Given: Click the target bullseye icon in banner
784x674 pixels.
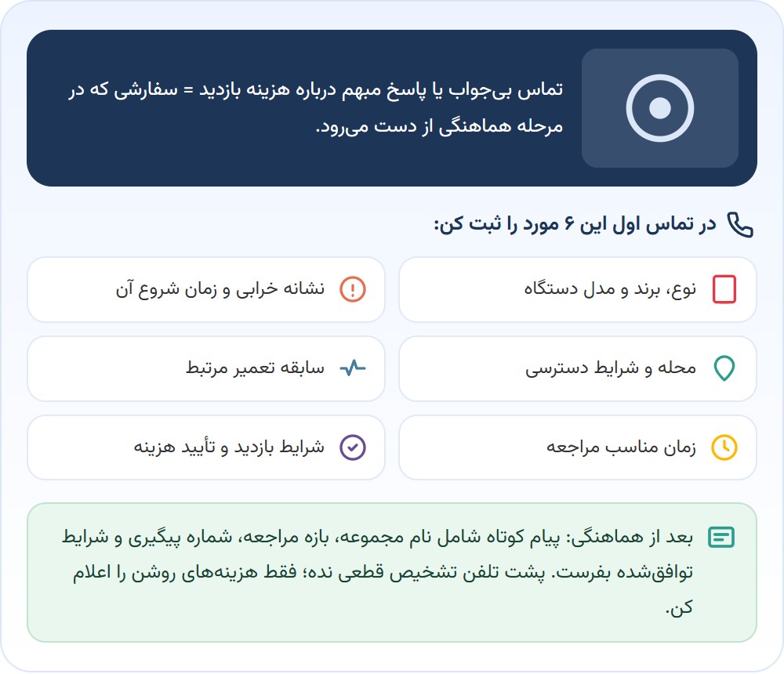Looking at the screenshot, I should click(659, 108).
